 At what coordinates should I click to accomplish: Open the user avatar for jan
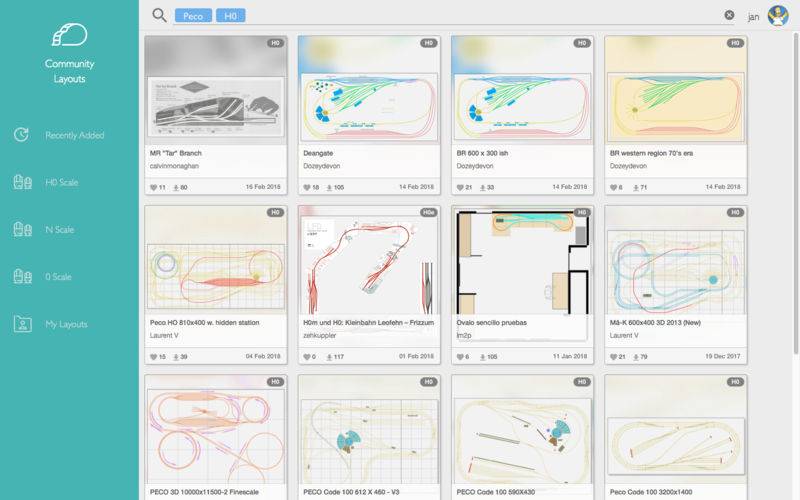tap(778, 16)
